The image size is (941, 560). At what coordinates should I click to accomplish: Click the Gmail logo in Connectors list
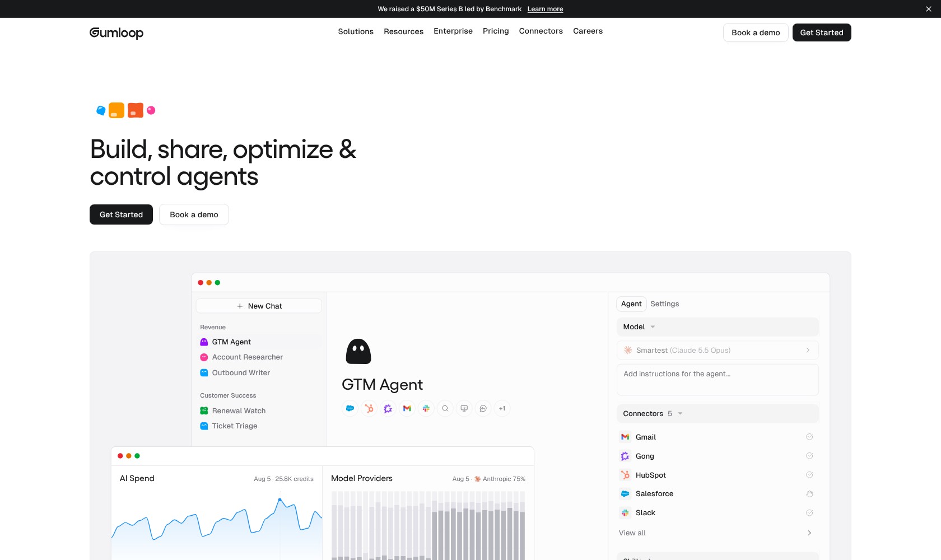point(625,437)
